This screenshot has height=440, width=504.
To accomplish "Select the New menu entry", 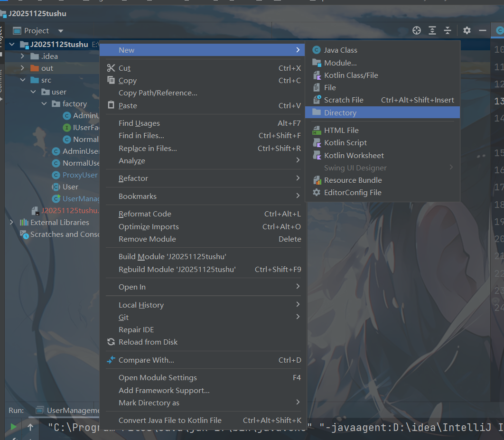I will click(x=202, y=50).
